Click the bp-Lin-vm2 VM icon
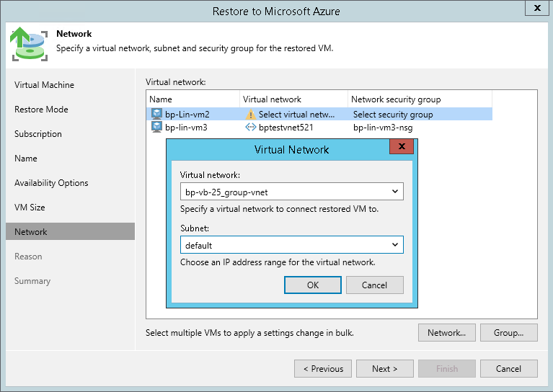This screenshot has height=392, width=553. [156, 114]
